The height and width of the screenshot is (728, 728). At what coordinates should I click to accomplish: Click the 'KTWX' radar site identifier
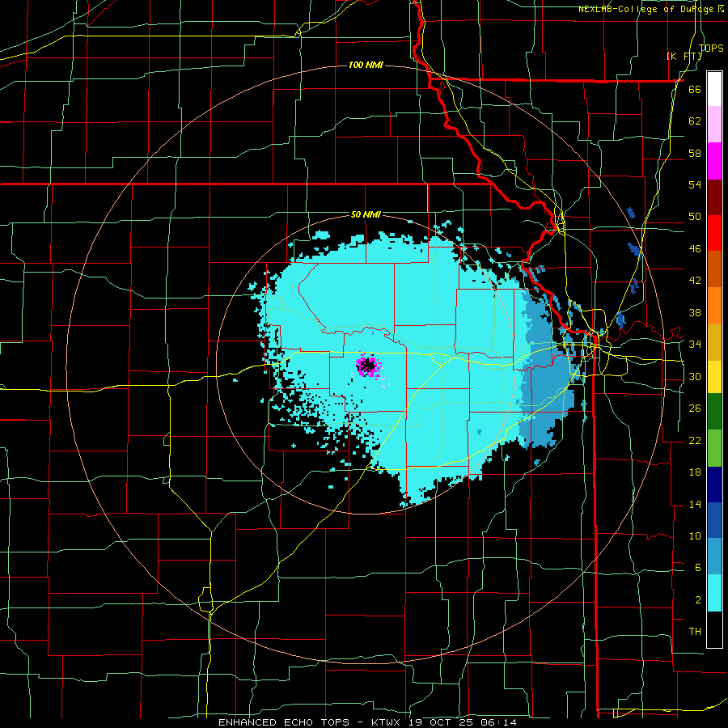[387, 722]
